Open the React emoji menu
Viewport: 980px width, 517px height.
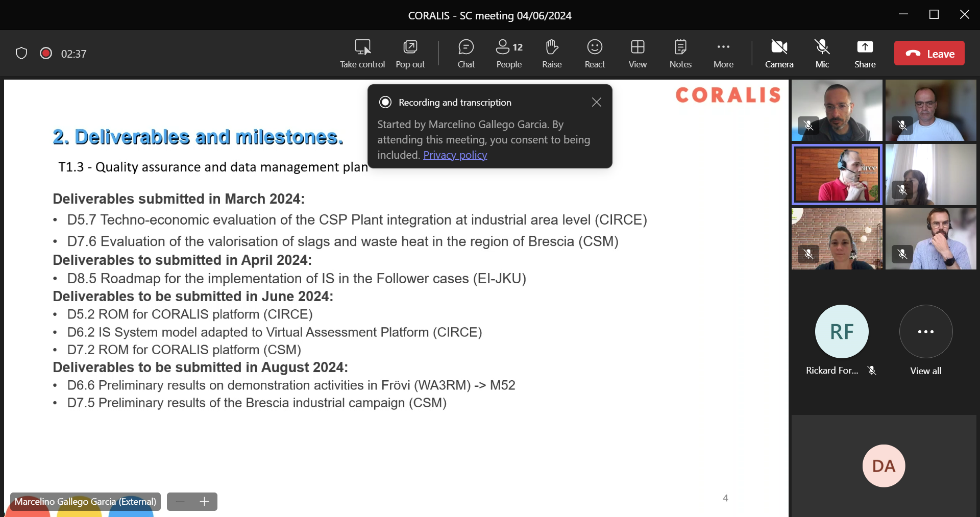pos(595,54)
